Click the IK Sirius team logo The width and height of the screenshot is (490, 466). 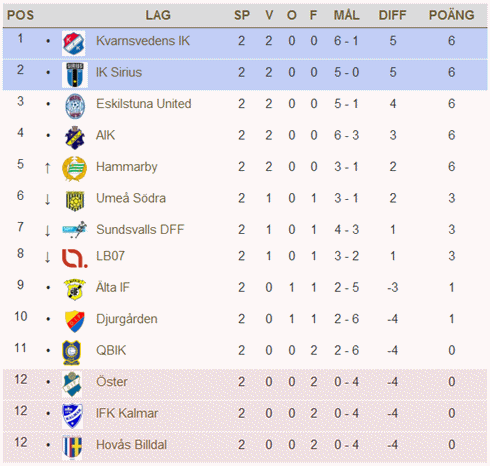tap(75, 75)
